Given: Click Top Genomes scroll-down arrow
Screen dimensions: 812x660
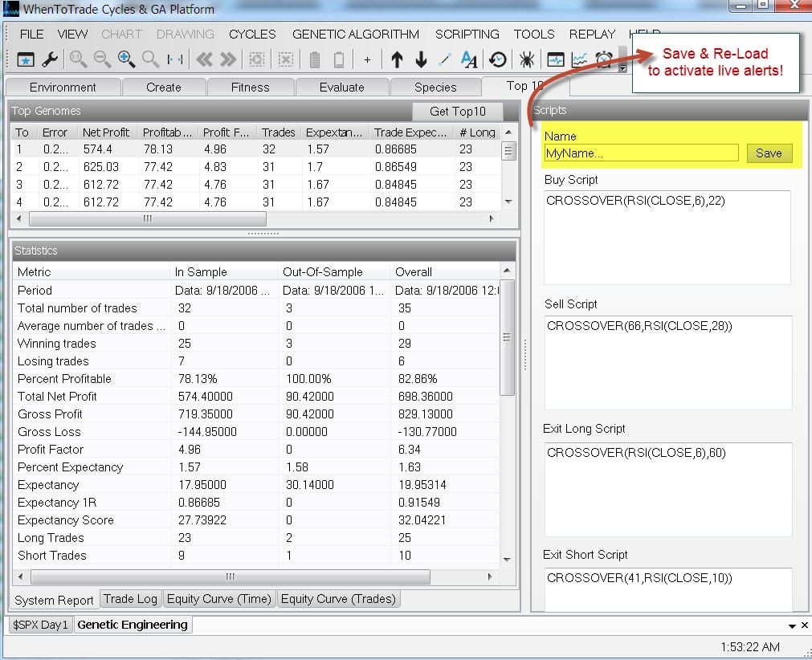Looking at the screenshot, I should 508,202.
